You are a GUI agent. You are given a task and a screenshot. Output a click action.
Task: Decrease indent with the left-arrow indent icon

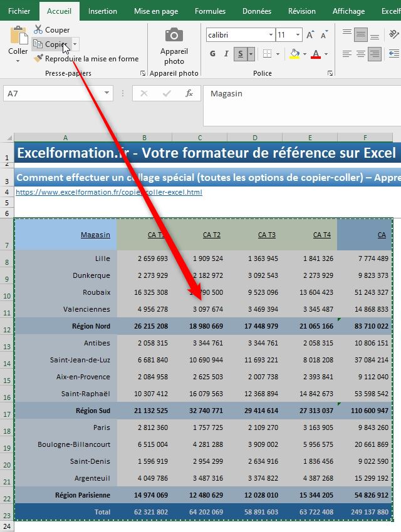click(394, 54)
